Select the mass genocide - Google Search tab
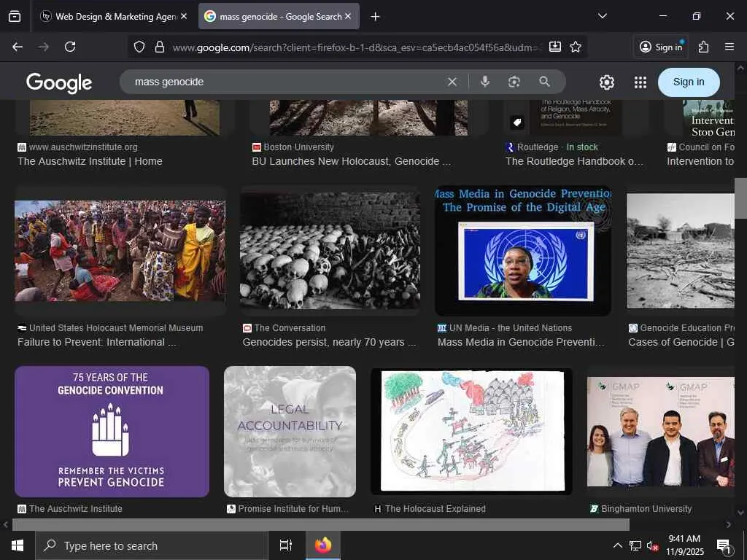Screen dimensions: 747x560 pyautogui.click(x=279, y=16)
